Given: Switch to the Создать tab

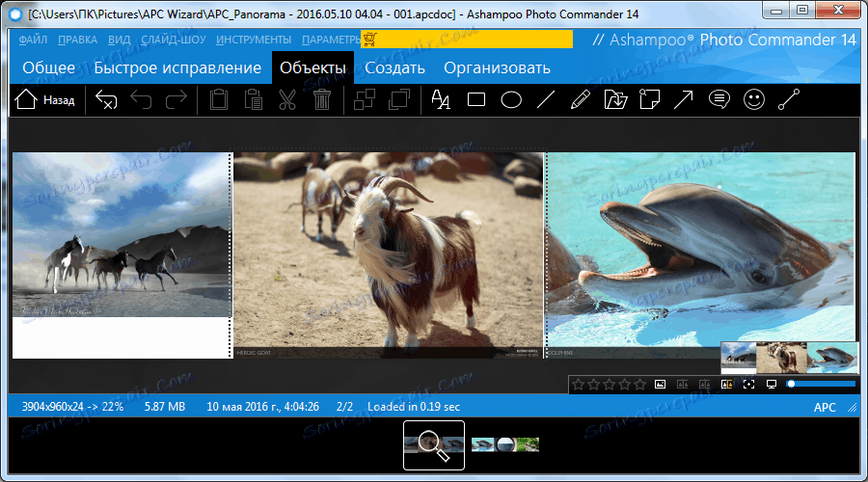Looking at the screenshot, I should [x=394, y=67].
